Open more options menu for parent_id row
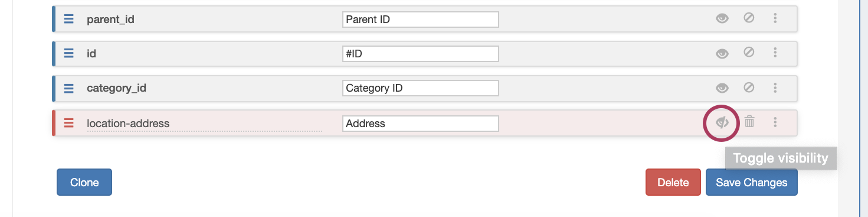The image size is (868, 217). tap(775, 18)
